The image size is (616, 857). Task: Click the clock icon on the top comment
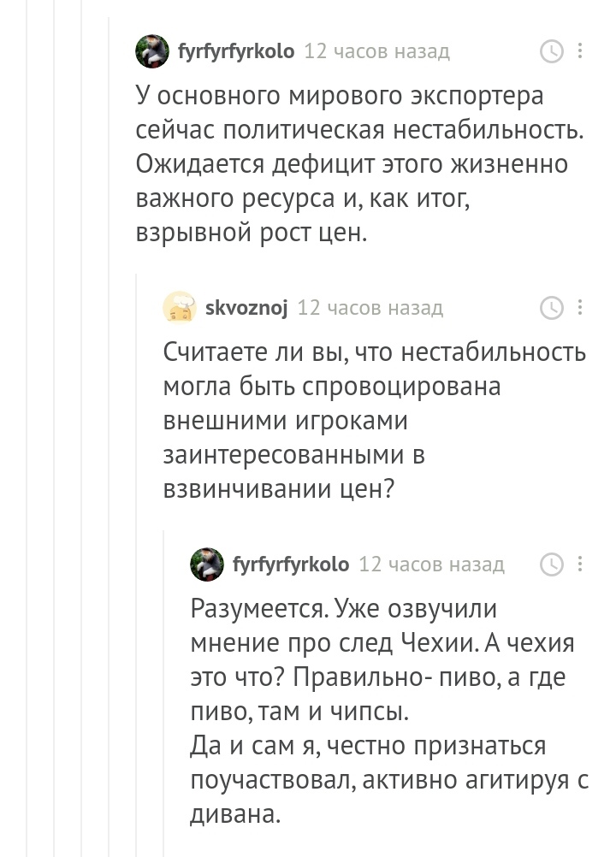pyautogui.click(x=552, y=51)
